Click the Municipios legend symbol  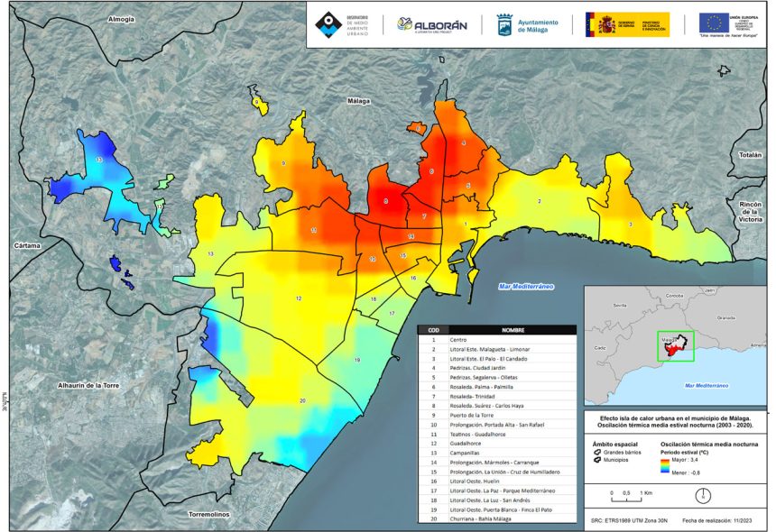[596, 461]
